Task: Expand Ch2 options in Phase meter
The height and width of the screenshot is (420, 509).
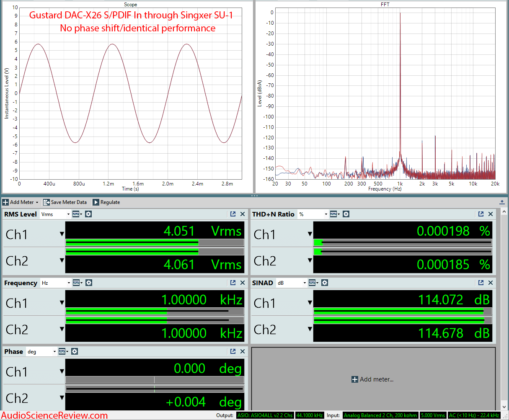Action: 62,398
